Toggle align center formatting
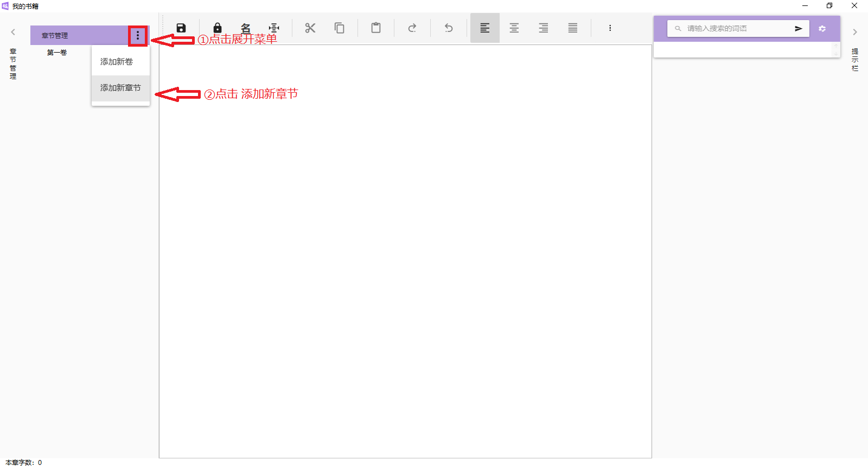868x466 pixels. pyautogui.click(x=514, y=28)
